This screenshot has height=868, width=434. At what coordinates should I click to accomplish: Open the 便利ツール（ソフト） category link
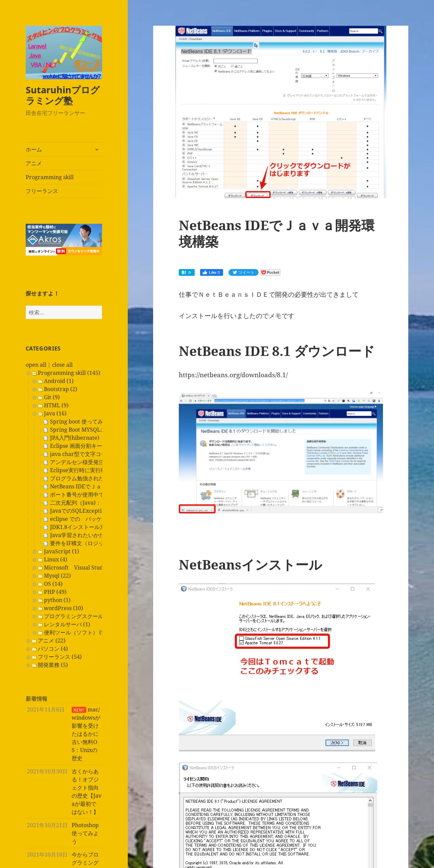[x=73, y=633]
